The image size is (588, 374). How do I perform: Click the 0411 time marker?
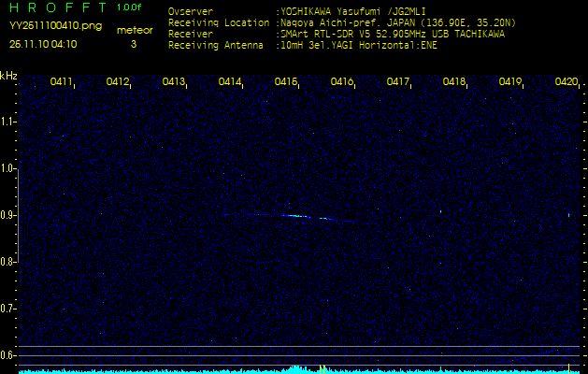pos(62,82)
